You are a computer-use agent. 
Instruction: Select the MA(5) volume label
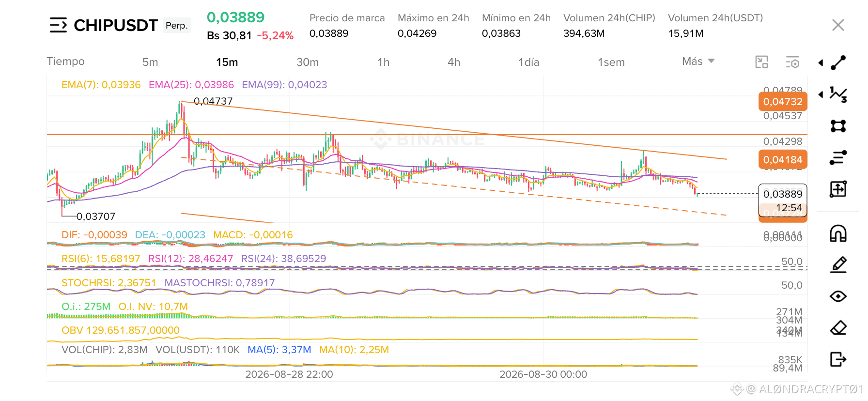coord(279,350)
